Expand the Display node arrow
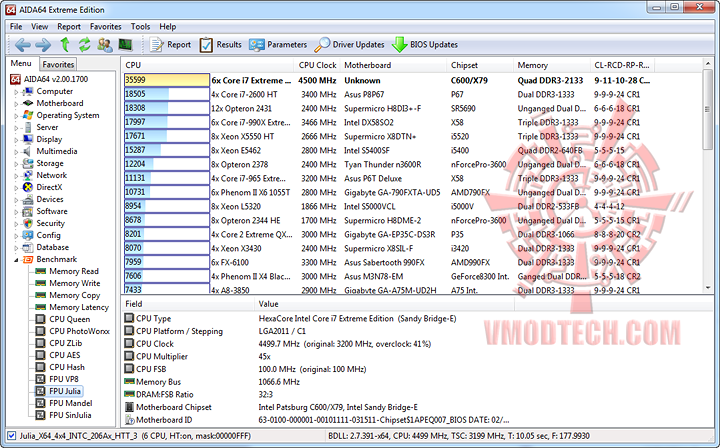 [16, 140]
